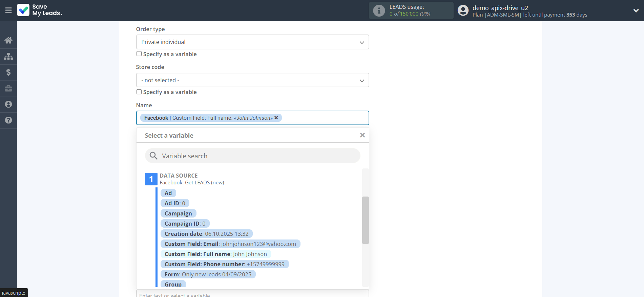Click the LEADS usage info icon
644x297 pixels.
(379, 10)
